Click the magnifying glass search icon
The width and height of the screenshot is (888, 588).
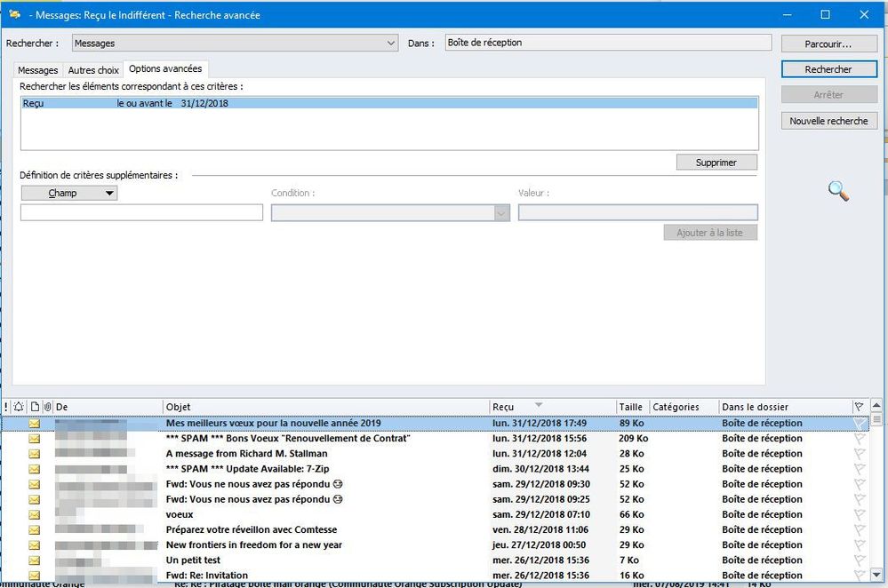(x=837, y=191)
